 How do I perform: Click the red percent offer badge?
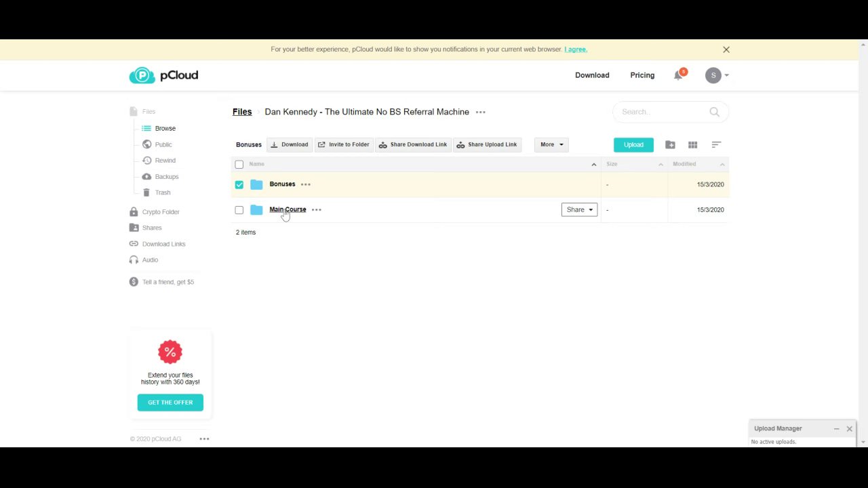coord(170,352)
